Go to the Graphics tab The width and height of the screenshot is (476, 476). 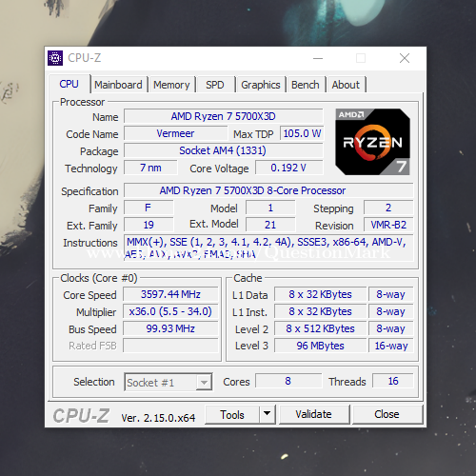[x=261, y=85]
